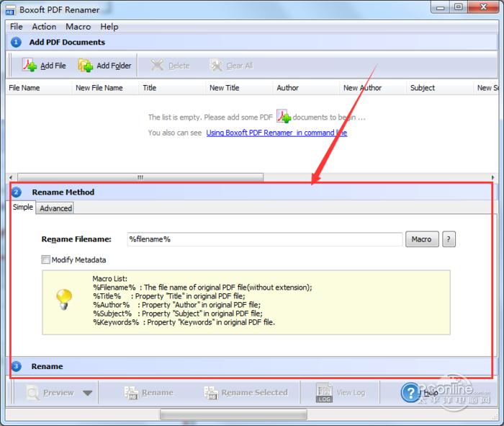Image resolution: width=504 pixels, height=426 pixels.
Task: Open the File menu
Action: pos(16,27)
